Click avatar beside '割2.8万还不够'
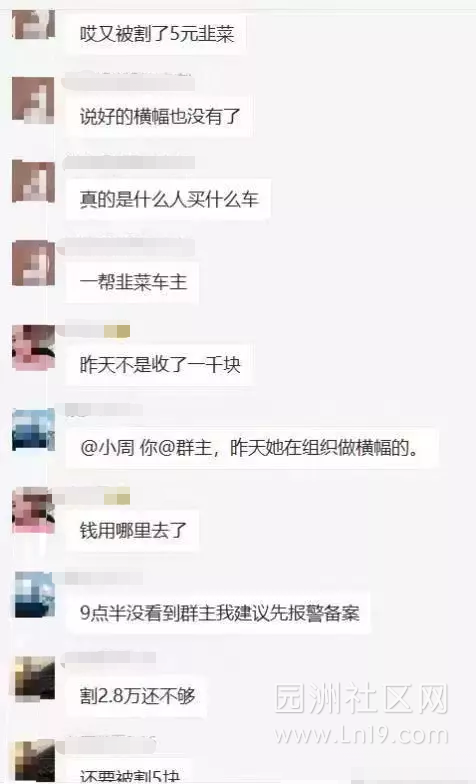 coord(33,678)
